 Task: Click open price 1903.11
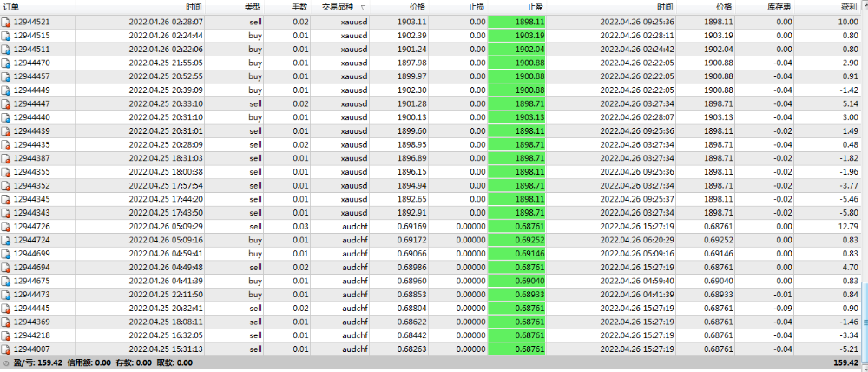412,23
